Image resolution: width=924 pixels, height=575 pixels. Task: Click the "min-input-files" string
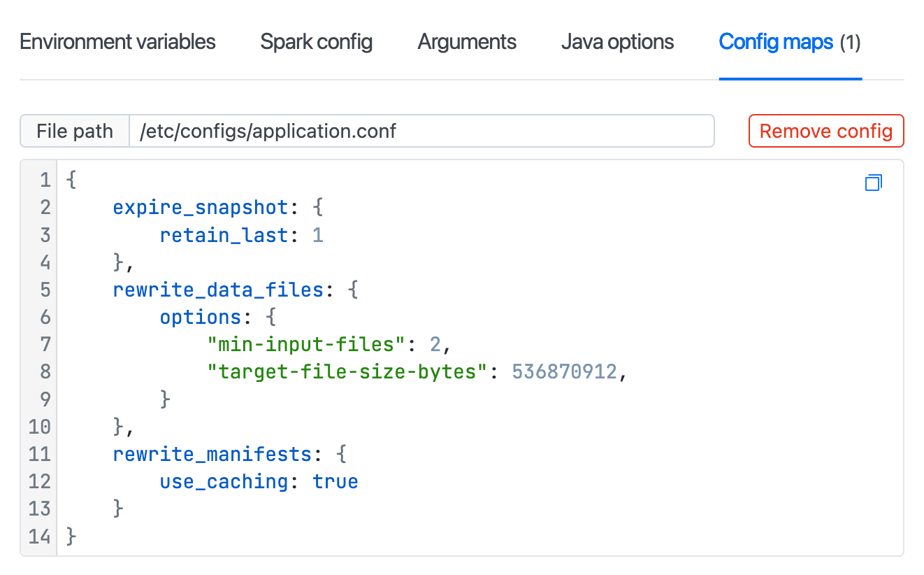pyautogui.click(x=306, y=344)
